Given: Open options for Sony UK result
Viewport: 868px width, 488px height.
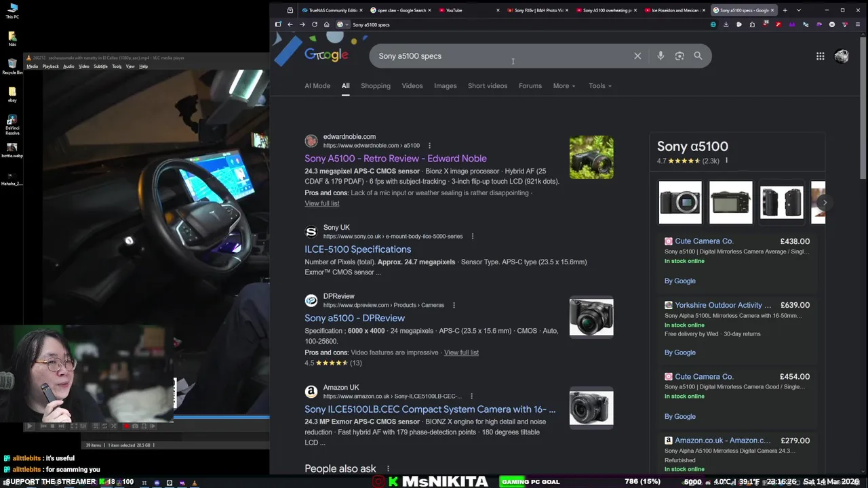Looking at the screenshot, I should [472, 236].
